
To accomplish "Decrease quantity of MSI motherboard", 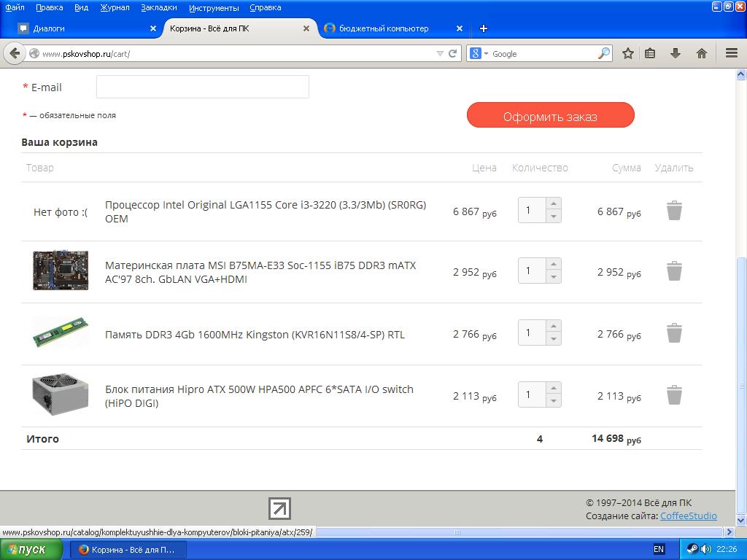I will pos(554,277).
